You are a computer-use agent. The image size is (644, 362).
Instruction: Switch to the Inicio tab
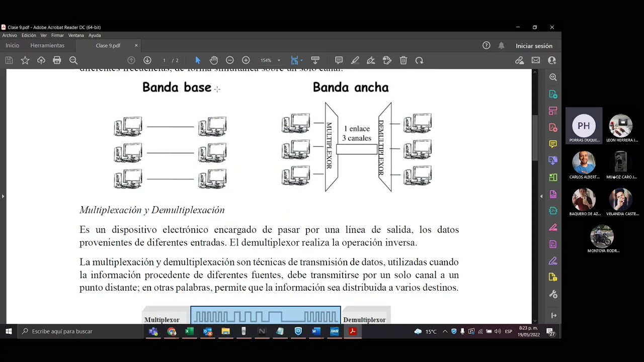click(12, 45)
